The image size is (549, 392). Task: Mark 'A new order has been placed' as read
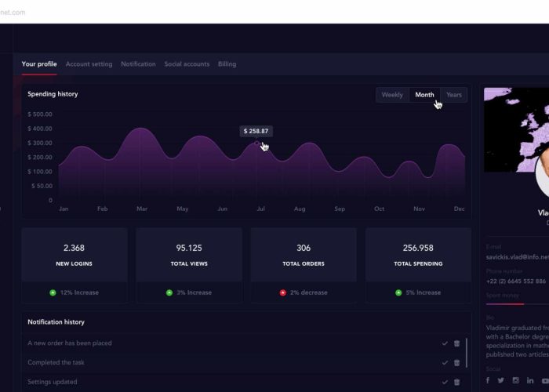pos(445,343)
